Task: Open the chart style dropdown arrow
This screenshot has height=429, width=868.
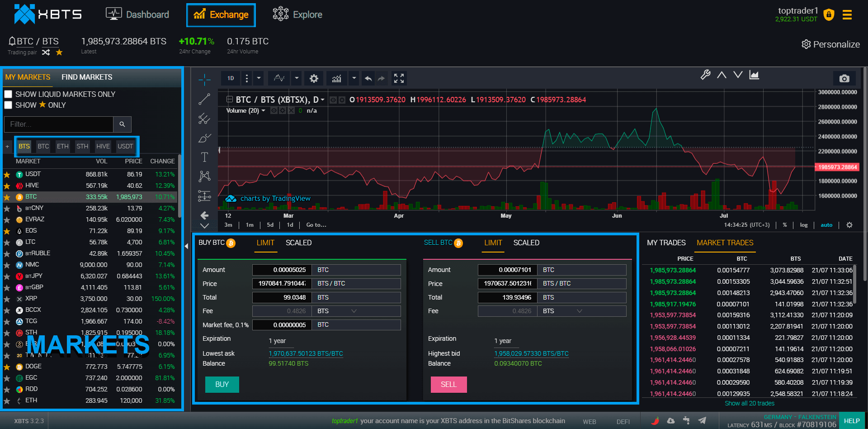Action: (x=297, y=78)
